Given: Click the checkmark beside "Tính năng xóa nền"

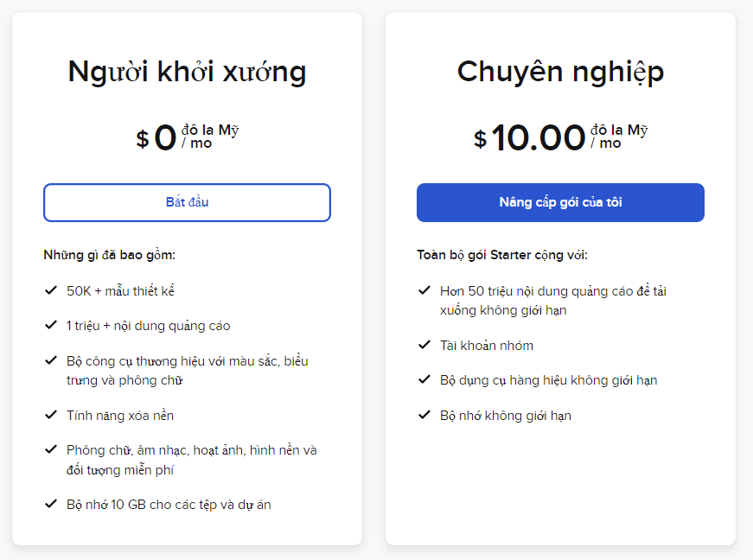Looking at the screenshot, I should [49, 415].
